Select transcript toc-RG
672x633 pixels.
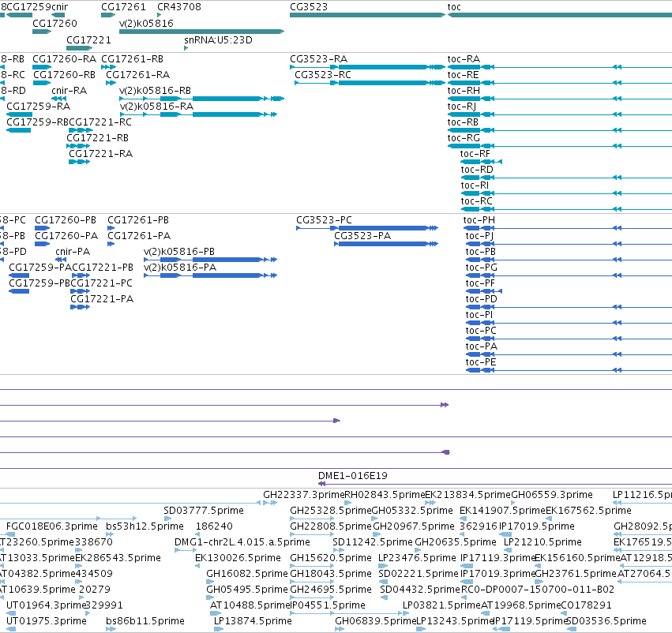click(560, 146)
